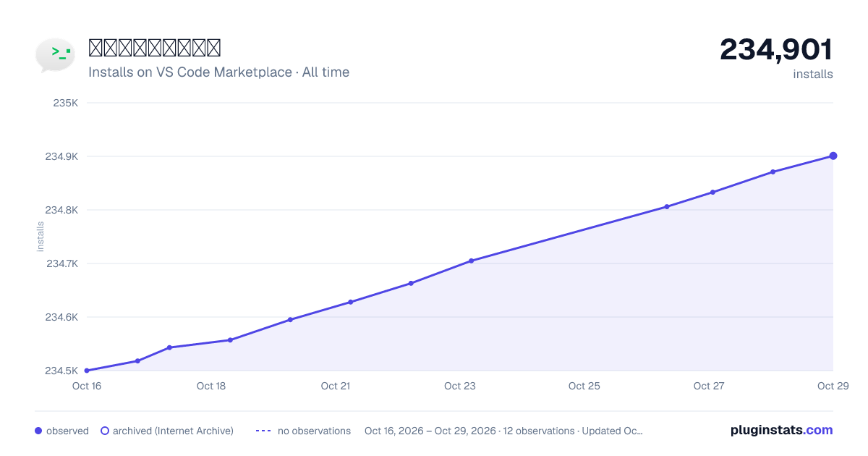Click the 234.7K y-axis label
Viewport: 868px width, 456px height.
(x=61, y=263)
